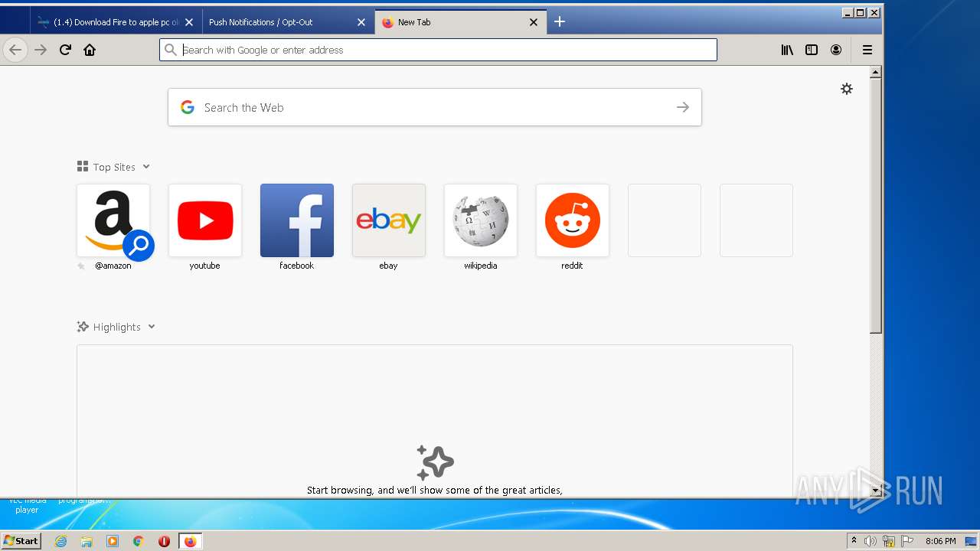
Task: Close the Download Fire tab
Action: (189, 22)
